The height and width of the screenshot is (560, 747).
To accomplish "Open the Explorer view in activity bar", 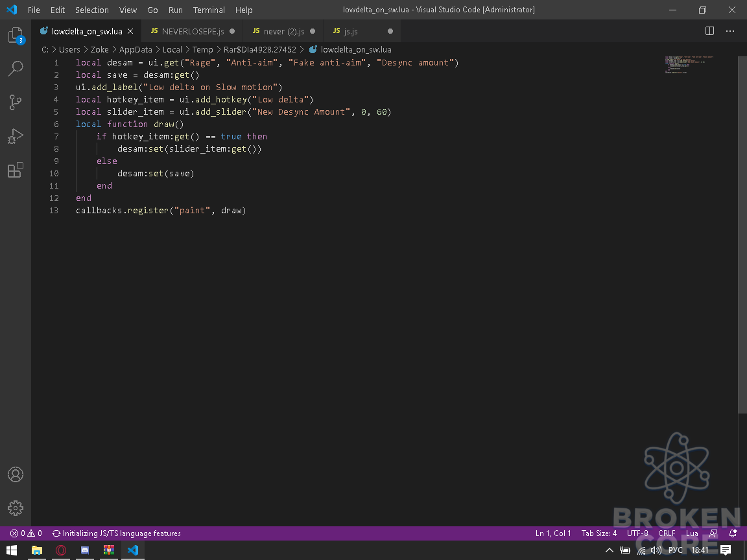I will (x=16, y=35).
